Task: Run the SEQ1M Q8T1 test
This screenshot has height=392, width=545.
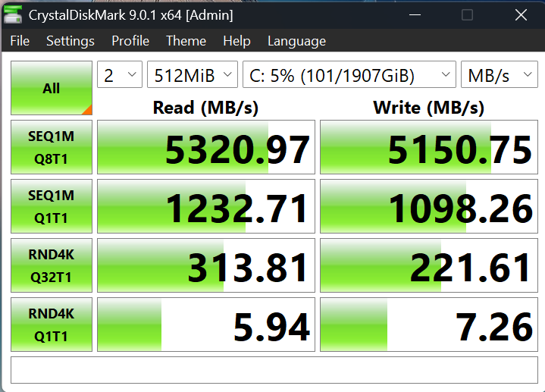Action: (x=52, y=147)
